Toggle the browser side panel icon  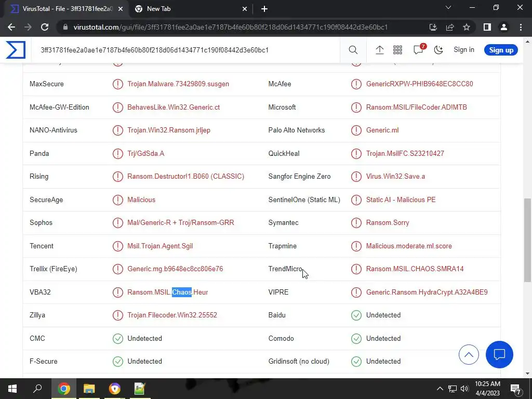(x=487, y=27)
